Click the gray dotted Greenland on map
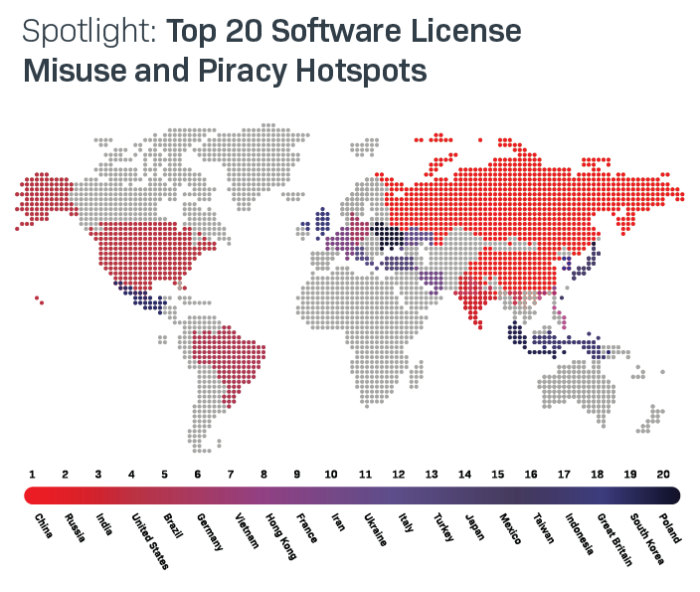The width and height of the screenshot is (700, 592). click(257, 163)
